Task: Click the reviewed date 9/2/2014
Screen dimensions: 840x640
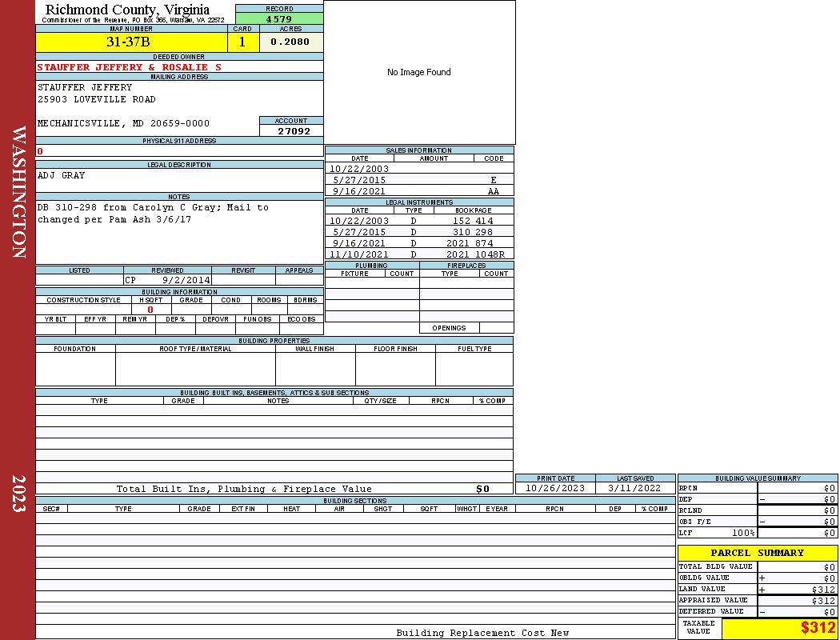Action: (186, 281)
